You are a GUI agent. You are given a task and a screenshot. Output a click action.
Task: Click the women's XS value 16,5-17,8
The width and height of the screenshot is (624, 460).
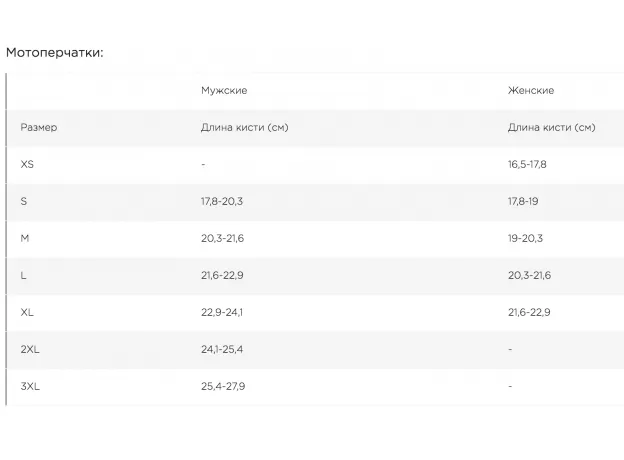click(x=528, y=164)
